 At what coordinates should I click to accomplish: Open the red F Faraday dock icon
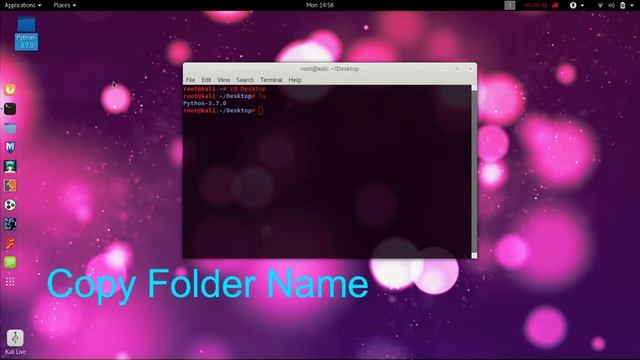point(10,243)
